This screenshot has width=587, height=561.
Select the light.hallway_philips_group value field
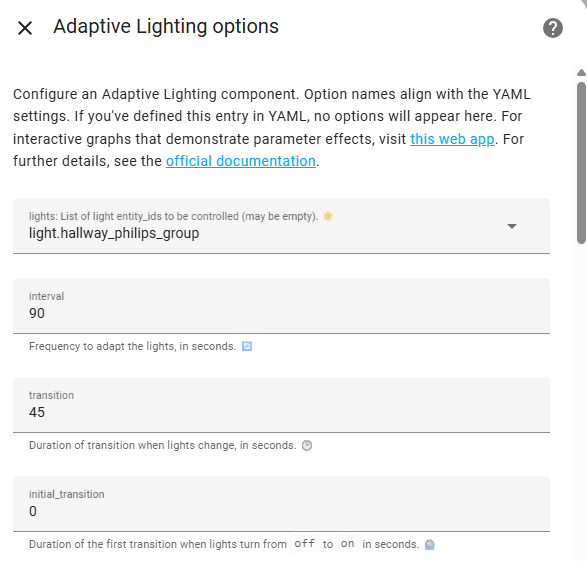tap(281, 226)
